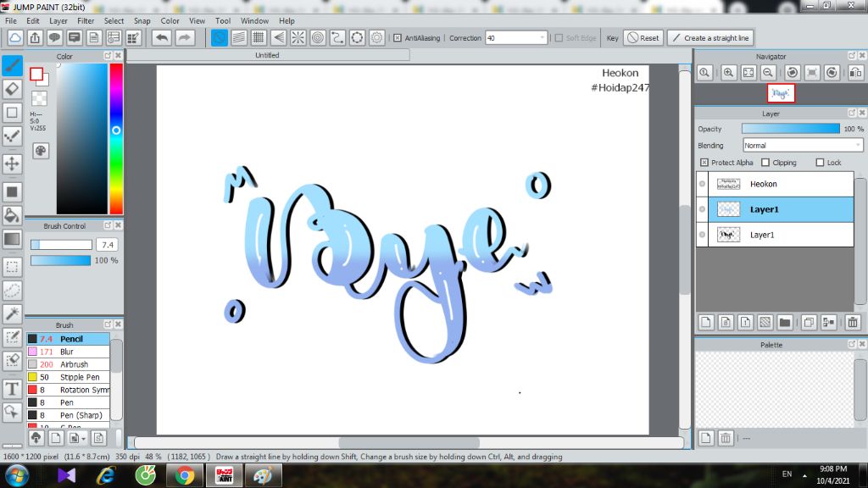Screen dimensions: 868x488
Task: Enable the radial snap icon
Action: coord(298,37)
